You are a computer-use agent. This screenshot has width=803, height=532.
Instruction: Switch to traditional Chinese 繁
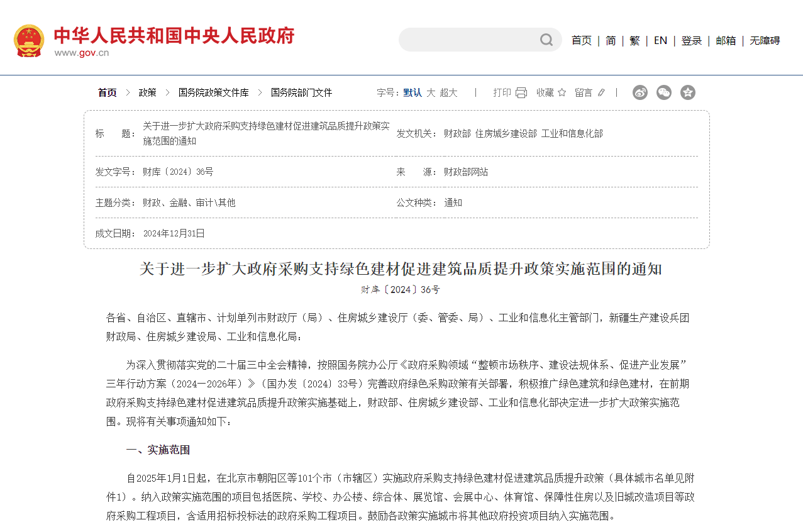[x=634, y=40]
